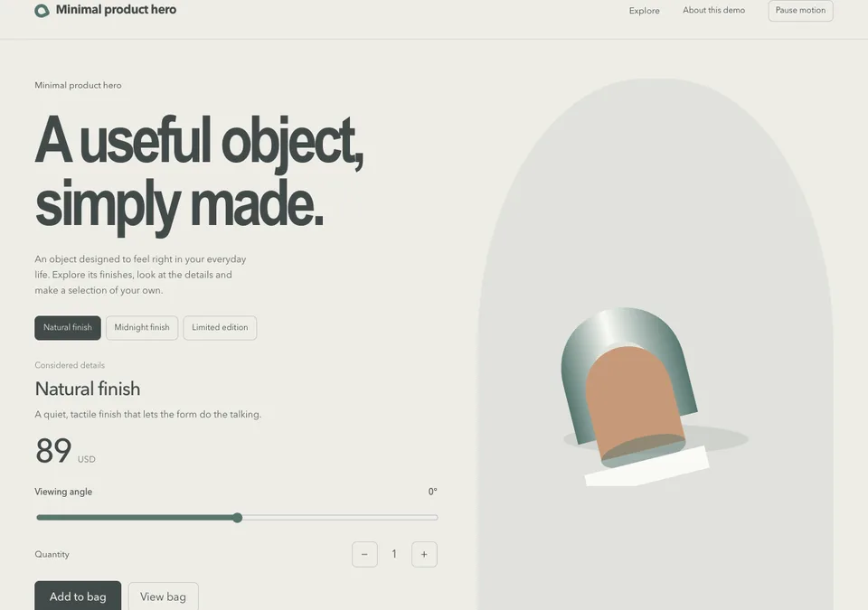Toggle the Pause motion button

pos(800,11)
